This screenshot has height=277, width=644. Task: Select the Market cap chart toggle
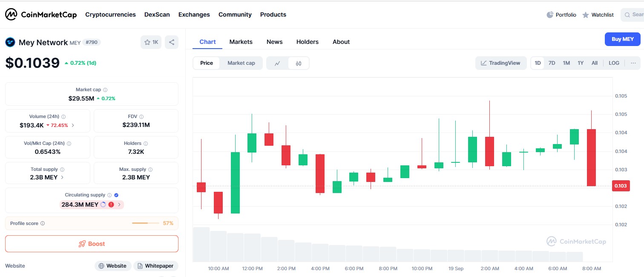pyautogui.click(x=241, y=63)
